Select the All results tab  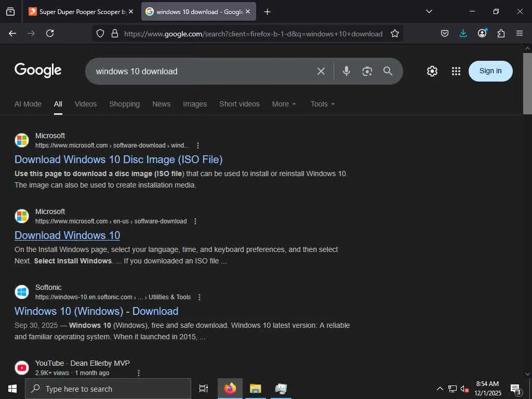pos(58,104)
